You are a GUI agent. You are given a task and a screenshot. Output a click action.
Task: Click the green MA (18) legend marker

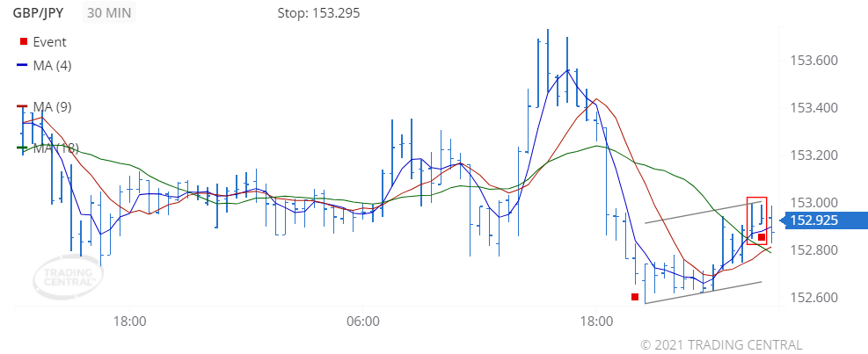pos(23,148)
